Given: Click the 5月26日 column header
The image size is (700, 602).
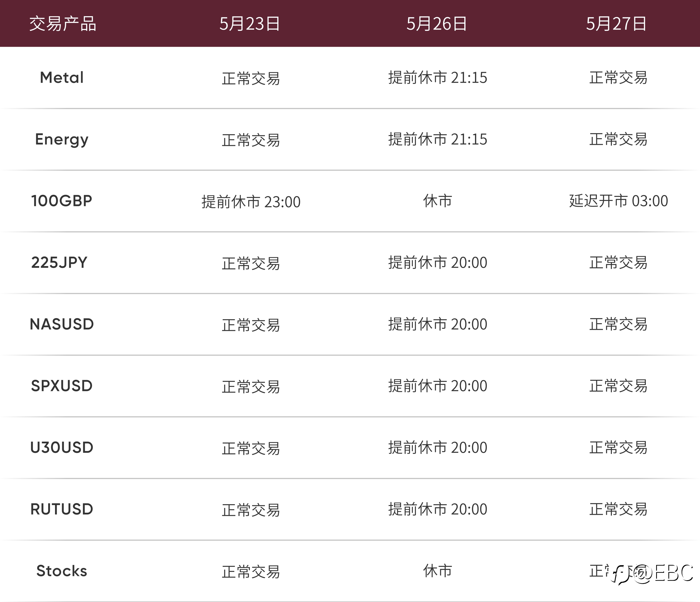Looking at the screenshot, I should (437, 24).
